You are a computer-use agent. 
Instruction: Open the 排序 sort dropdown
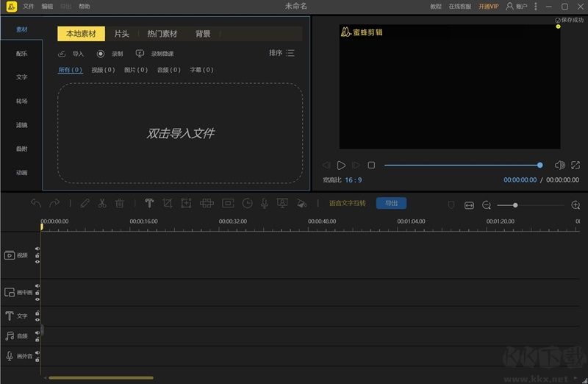click(x=282, y=53)
